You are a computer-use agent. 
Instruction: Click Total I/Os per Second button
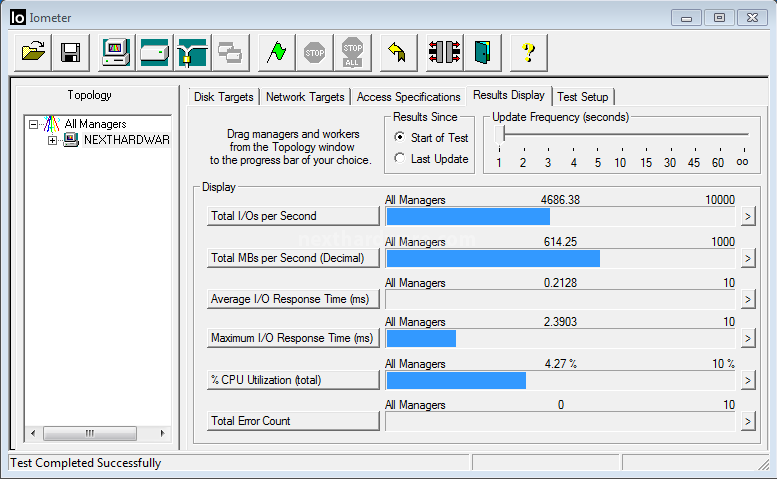(x=293, y=216)
